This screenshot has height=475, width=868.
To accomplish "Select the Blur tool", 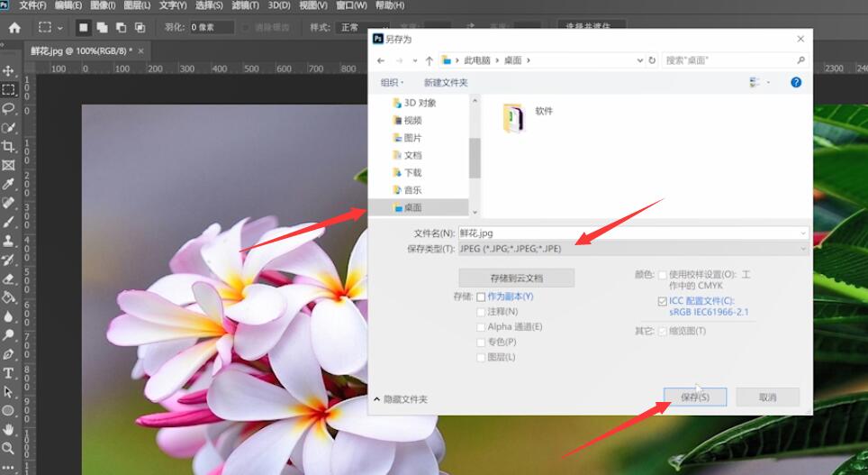I will [8, 316].
